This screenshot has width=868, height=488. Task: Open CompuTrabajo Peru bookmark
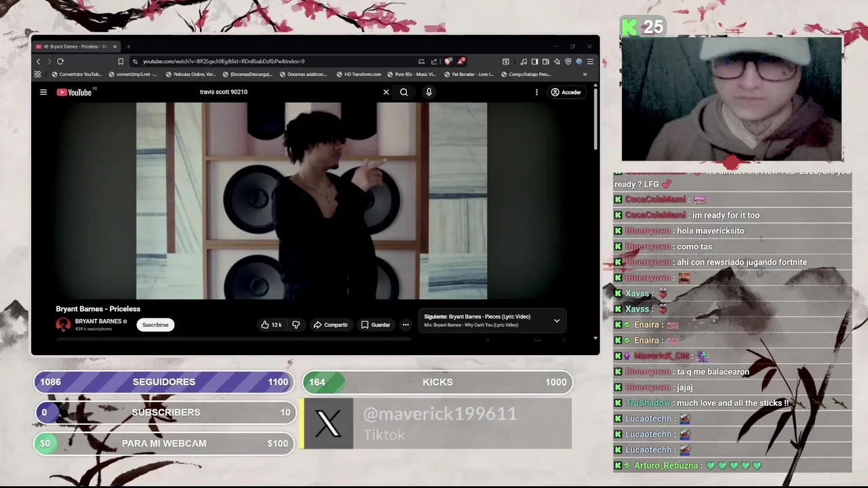tap(526, 75)
